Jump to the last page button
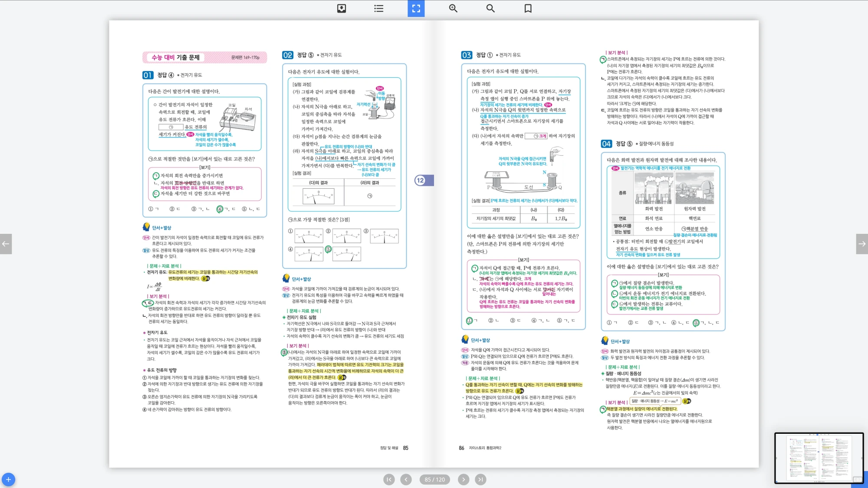This screenshot has width=868, height=488. (x=480, y=479)
